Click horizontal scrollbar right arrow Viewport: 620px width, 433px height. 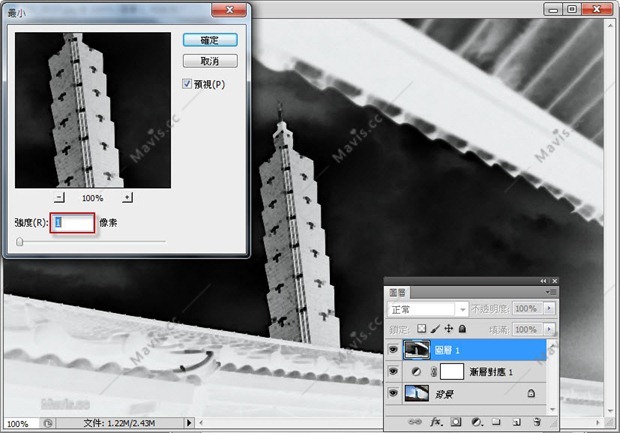point(597,423)
